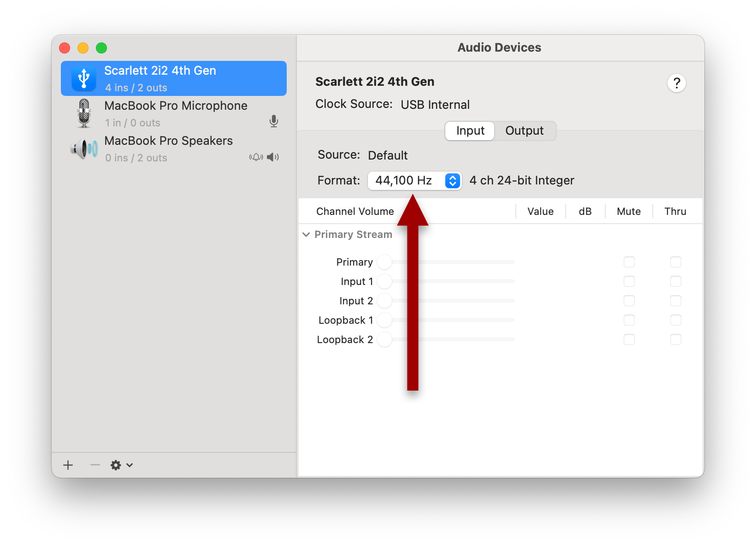Click the Value column header
This screenshot has height=546, width=756.
(540, 211)
